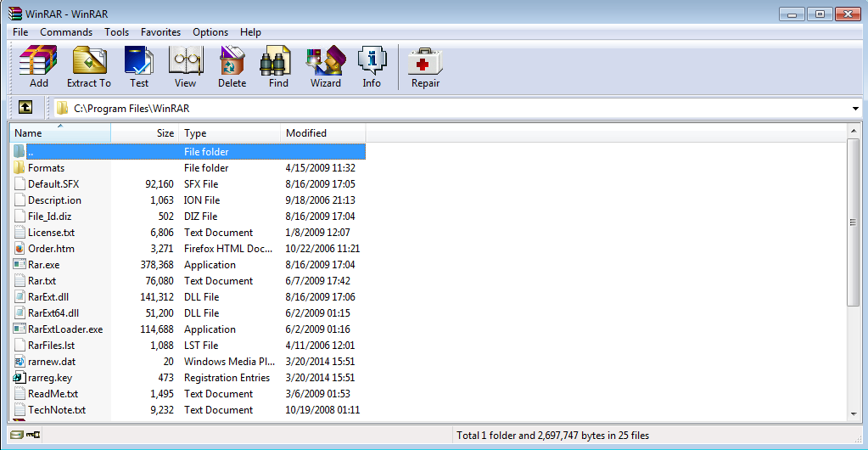Click the 'Windows Media Pl...' type cell
The width and height of the screenshot is (868, 450).
click(229, 362)
